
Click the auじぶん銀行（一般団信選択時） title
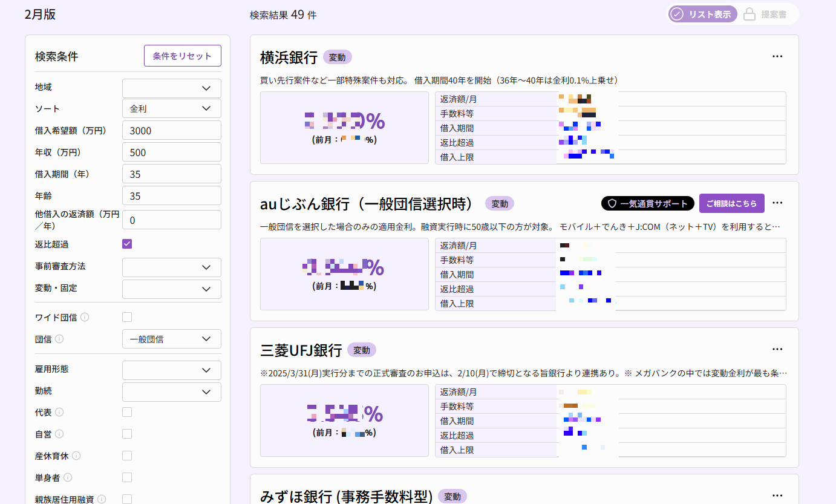370,204
